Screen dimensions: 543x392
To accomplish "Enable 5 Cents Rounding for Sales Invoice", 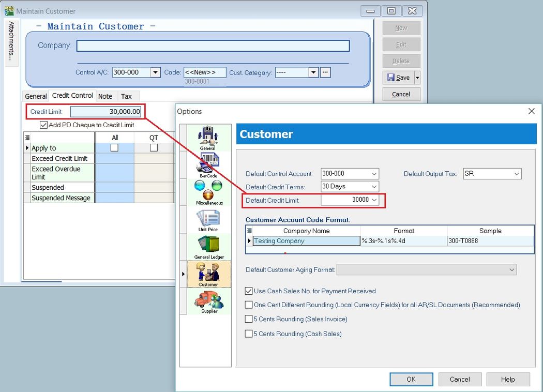I will [249, 319].
